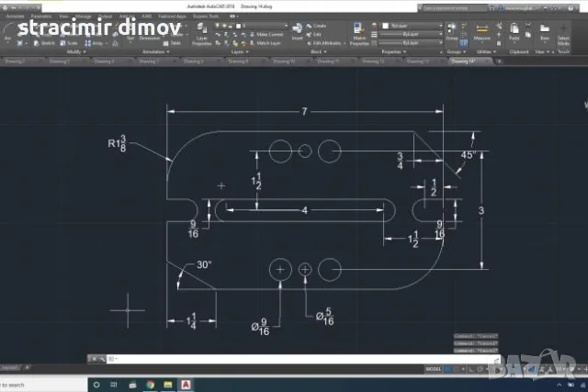Screen dimensions: 588x392
Task: Expand the Block panel
Action: click(319, 51)
